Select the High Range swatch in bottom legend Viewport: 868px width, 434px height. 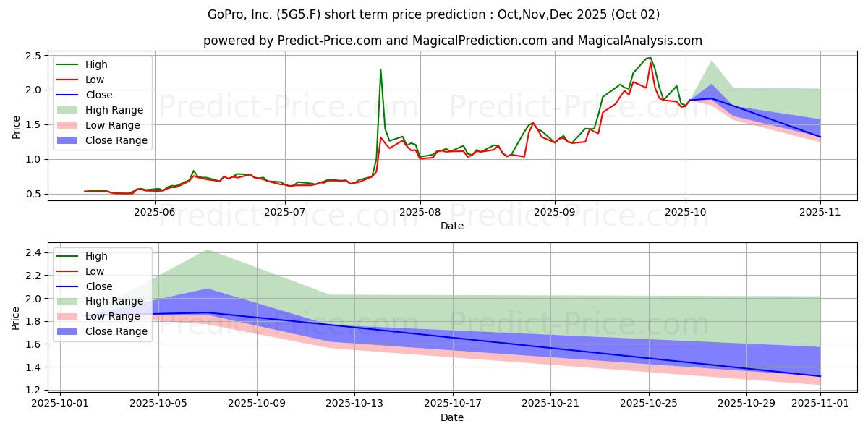pyautogui.click(x=69, y=302)
